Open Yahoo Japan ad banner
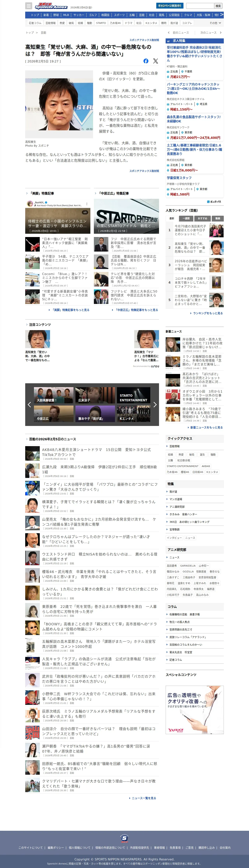 [x=195, y=710]
